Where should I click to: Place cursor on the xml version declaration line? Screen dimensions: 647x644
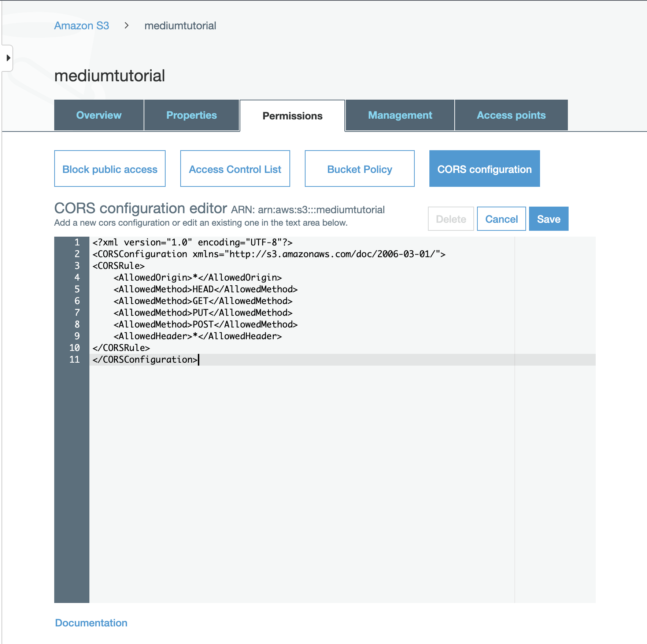coord(193,243)
